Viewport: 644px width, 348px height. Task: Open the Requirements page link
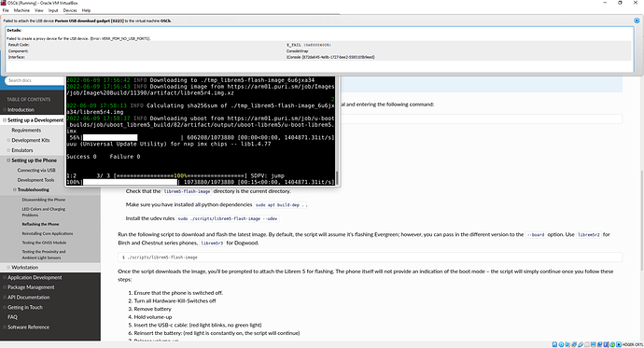click(26, 130)
